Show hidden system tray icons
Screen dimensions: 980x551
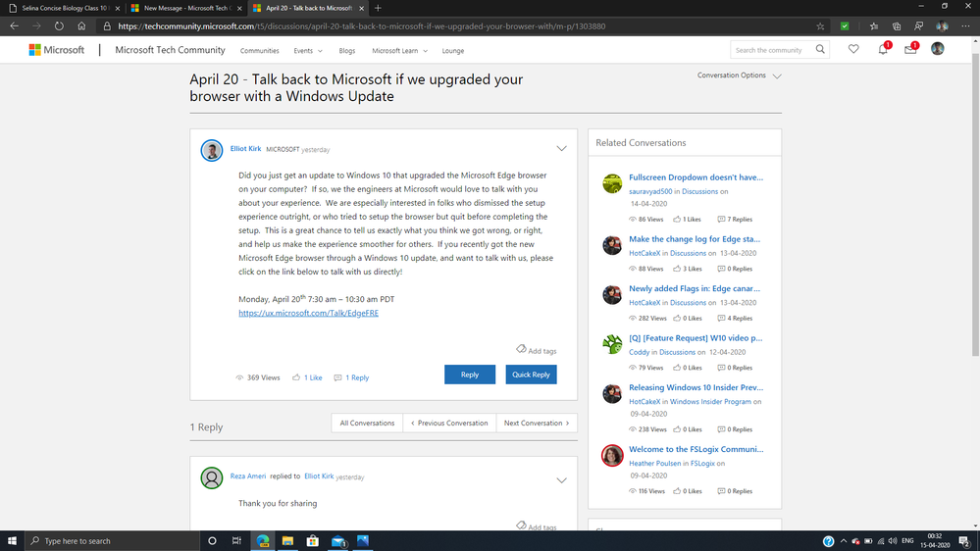click(843, 541)
